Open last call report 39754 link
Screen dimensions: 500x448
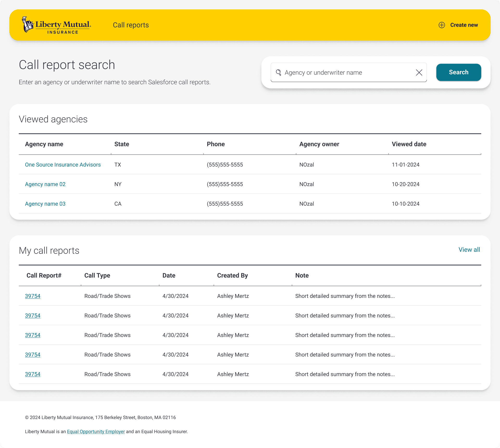pos(33,374)
